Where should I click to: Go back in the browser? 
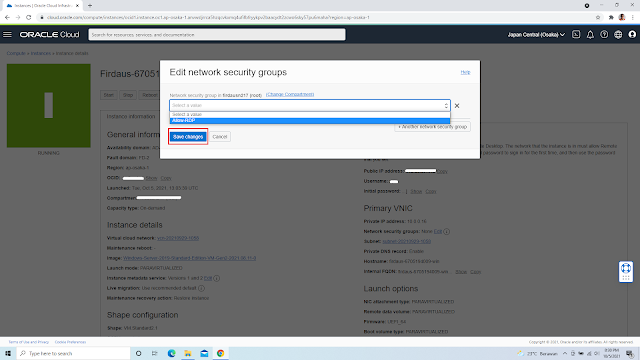[x=7, y=18]
